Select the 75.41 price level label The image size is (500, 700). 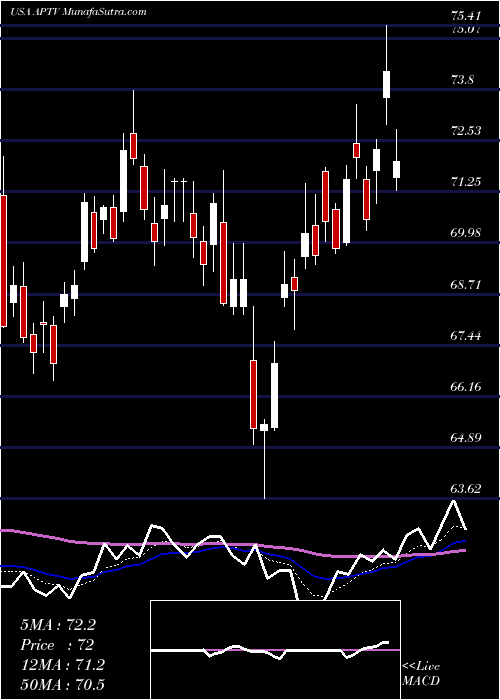[x=466, y=17]
